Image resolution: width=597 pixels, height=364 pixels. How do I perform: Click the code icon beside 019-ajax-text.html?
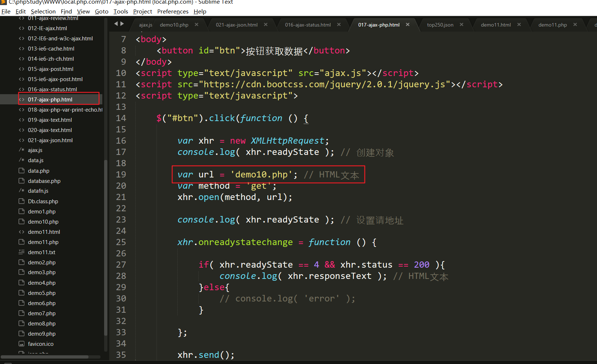coord(21,120)
